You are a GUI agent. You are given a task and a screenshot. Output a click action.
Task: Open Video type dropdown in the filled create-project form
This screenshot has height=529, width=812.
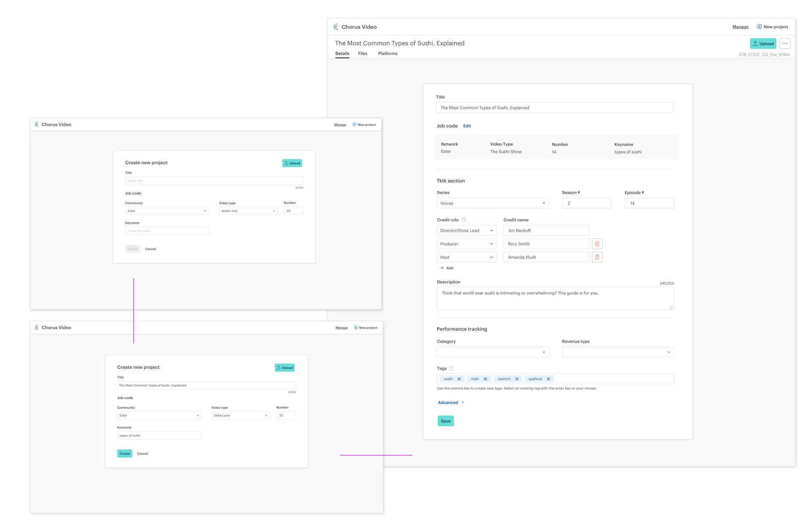click(241, 416)
